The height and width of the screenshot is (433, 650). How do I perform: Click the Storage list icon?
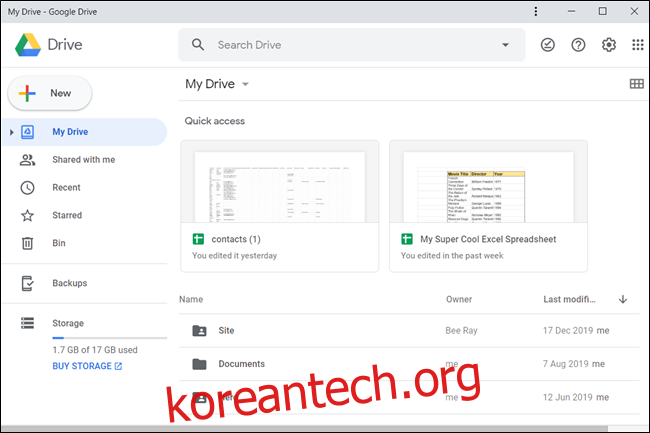(27, 323)
